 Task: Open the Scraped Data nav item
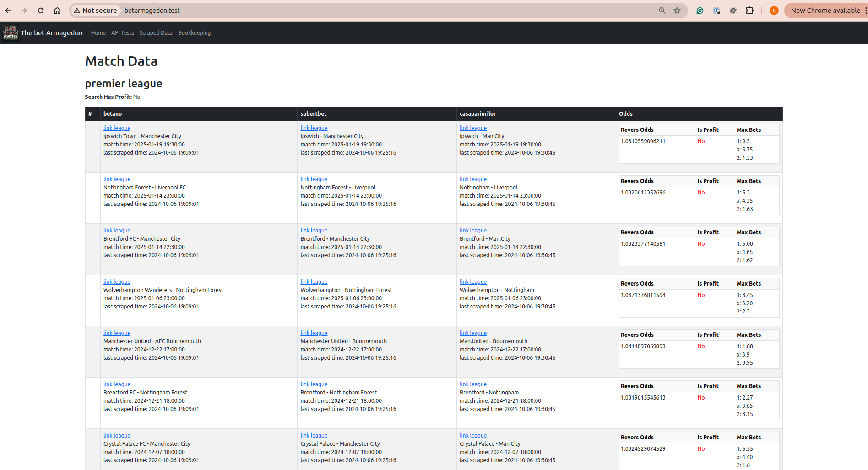[156, 33]
